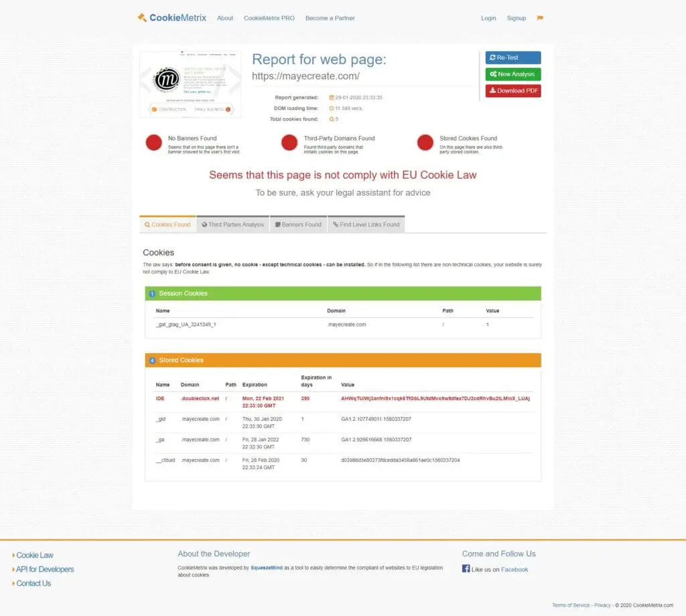The image size is (686, 616).
Task: Open API for Developers footer link
Action: click(x=45, y=569)
